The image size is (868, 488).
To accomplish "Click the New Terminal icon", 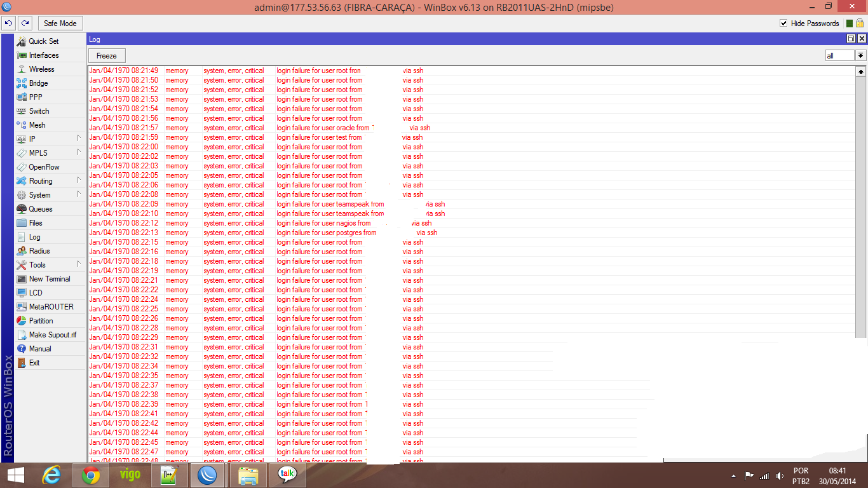I will click(22, 279).
